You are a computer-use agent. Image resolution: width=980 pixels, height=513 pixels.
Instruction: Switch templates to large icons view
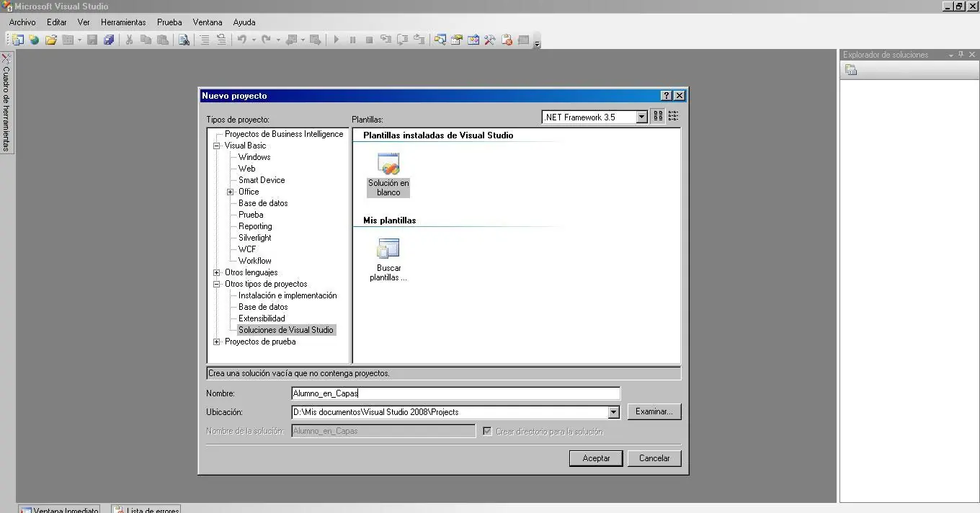[x=658, y=116]
